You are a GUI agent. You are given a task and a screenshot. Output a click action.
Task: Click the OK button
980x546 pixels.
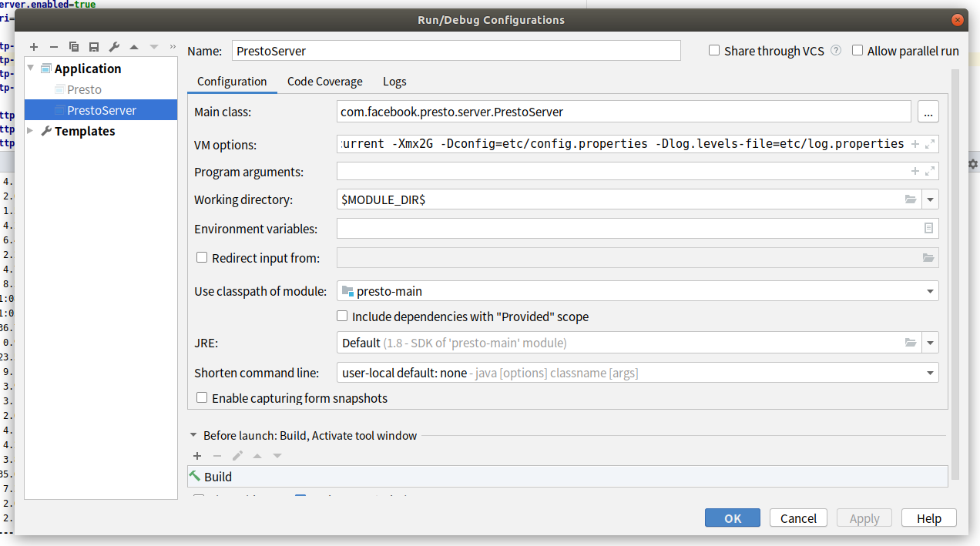pyautogui.click(x=732, y=518)
